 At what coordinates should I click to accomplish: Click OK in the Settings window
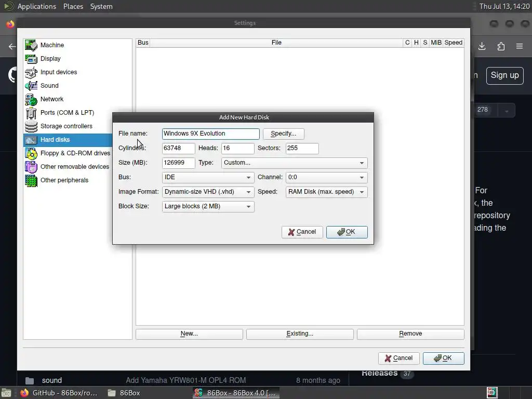tap(444, 358)
